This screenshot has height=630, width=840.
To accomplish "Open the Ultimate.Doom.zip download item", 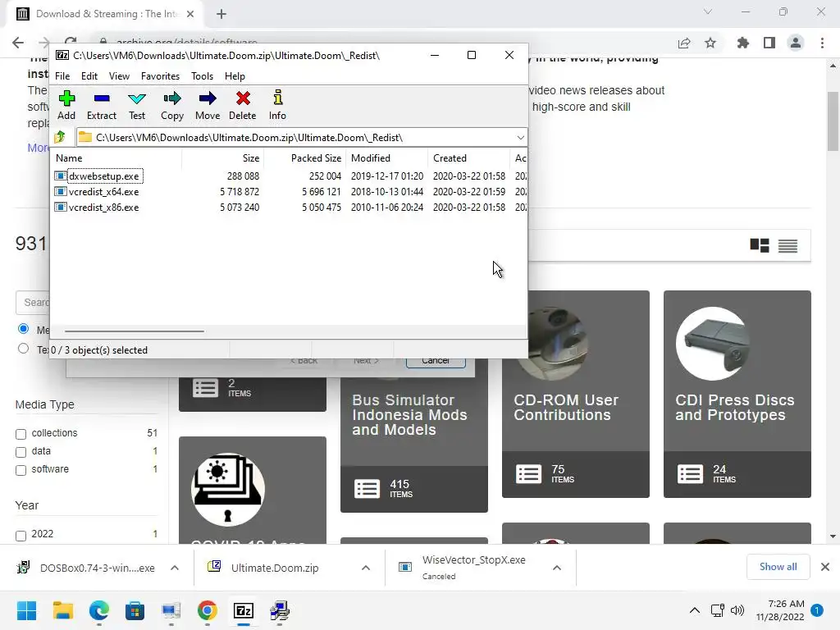I will 274,568.
